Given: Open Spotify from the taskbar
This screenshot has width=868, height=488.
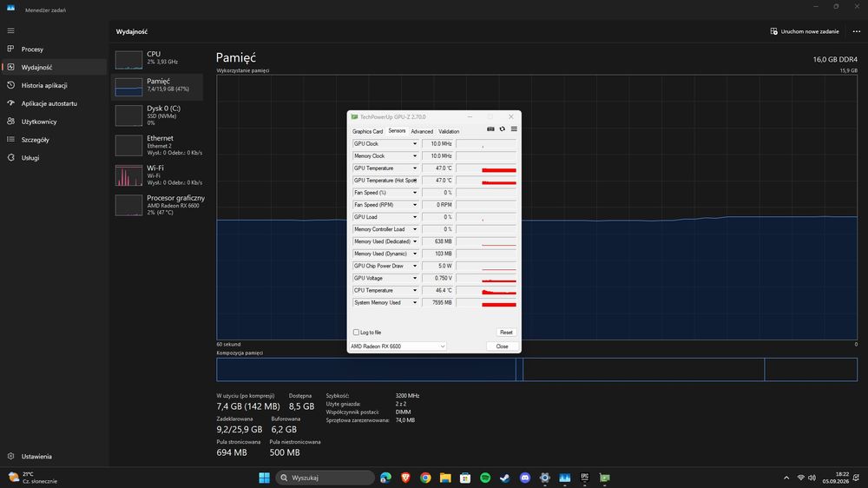Looking at the screenshot, I should point(485,478).
